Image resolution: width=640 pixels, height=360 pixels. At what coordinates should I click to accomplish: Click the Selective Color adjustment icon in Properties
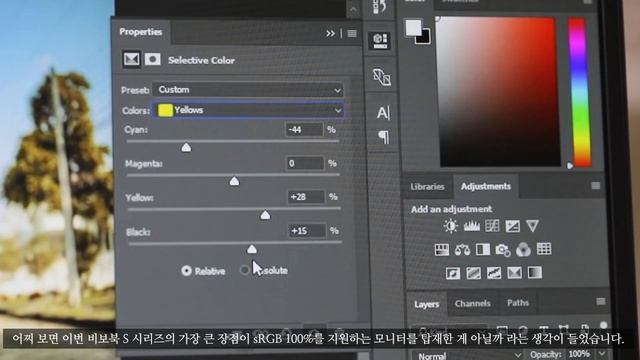(x=131, y=60)
